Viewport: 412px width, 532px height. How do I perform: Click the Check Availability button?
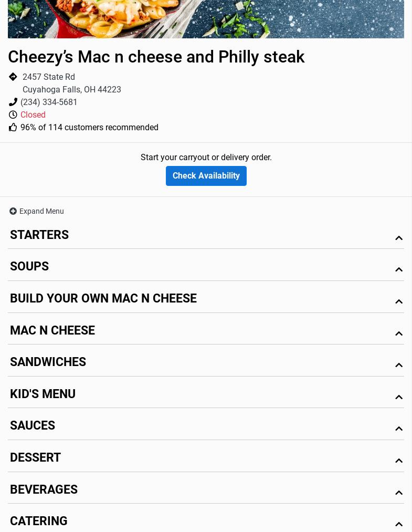click(x=206, y=176)
